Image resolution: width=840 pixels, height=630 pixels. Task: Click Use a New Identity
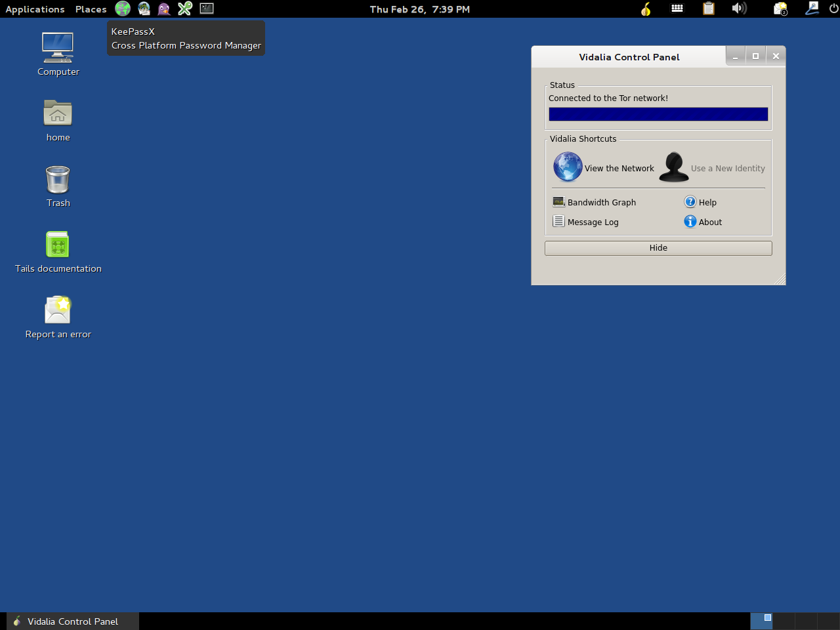point(712,167)
